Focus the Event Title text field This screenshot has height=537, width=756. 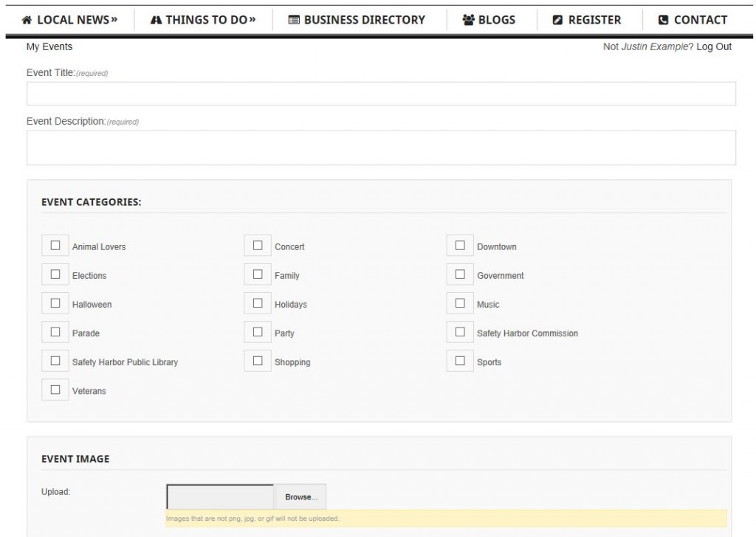pos(381,94)
